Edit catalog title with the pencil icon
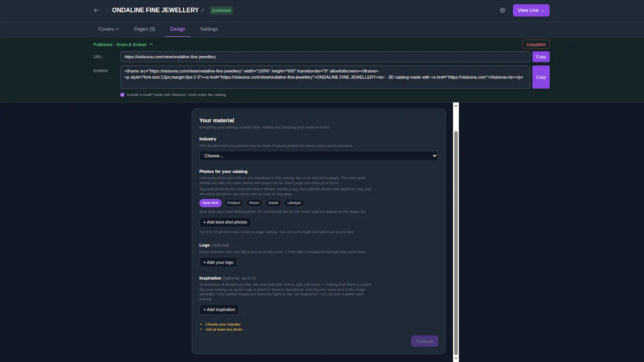Viewport: 644px width, 362px height. pos(203,10)
